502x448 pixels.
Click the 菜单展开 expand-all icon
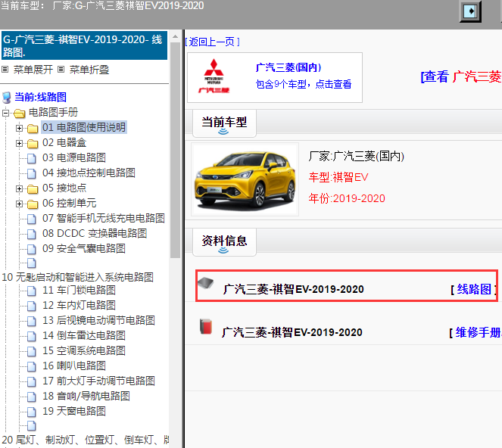click(x=5, y=69)
